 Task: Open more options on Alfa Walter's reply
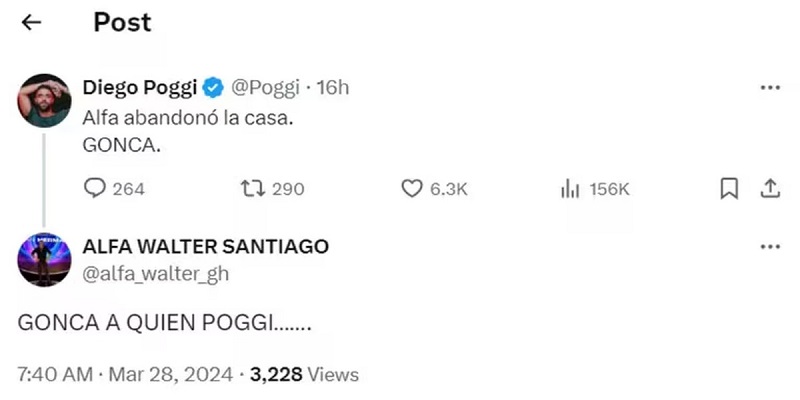point(769,246)
